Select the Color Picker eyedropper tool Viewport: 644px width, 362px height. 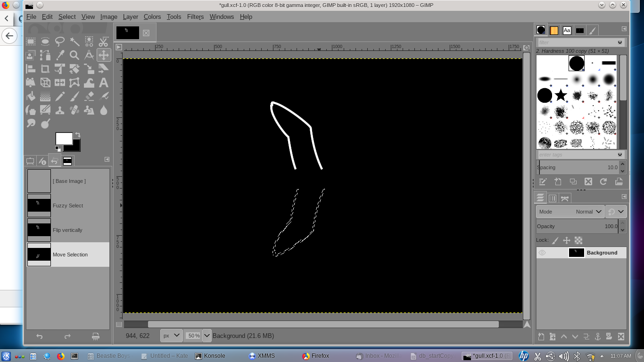coord(60,55)
